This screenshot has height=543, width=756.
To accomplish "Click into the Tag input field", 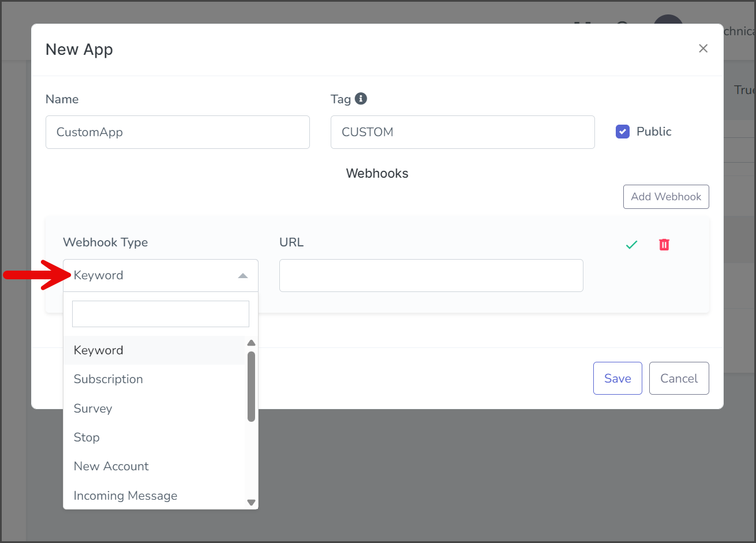I will point(463,132).
